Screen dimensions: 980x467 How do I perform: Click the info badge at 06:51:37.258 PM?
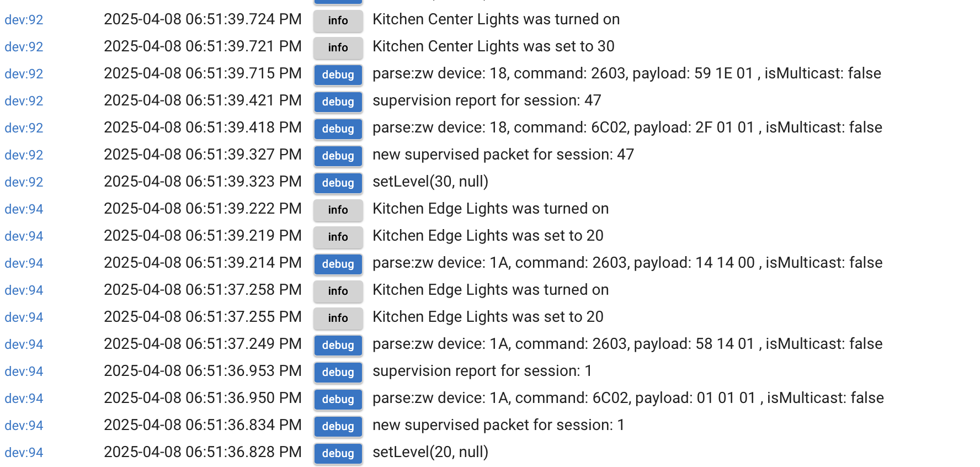pos(338,291)
